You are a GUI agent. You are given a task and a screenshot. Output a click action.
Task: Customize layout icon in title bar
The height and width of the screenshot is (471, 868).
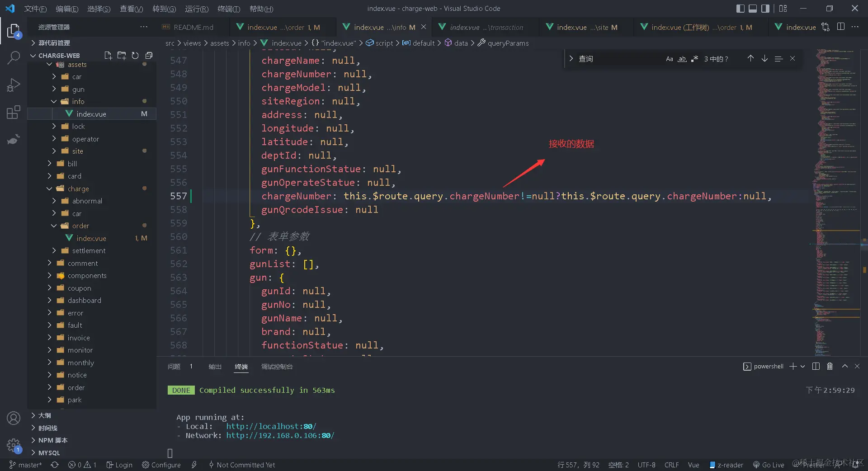coord(783,9)
